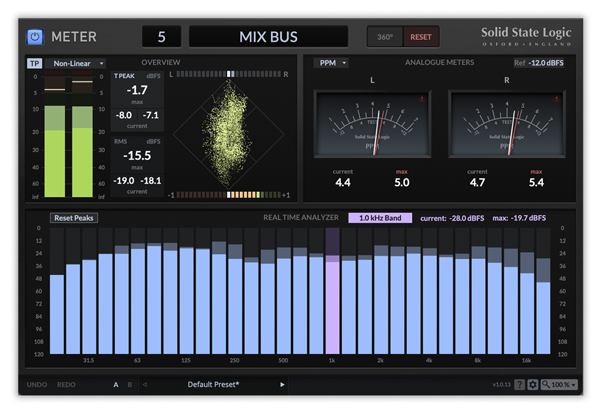The height and width of the screenshot is (415, 600).
Task: Toggle the TP true peak button
Action: tap(34, 63)
